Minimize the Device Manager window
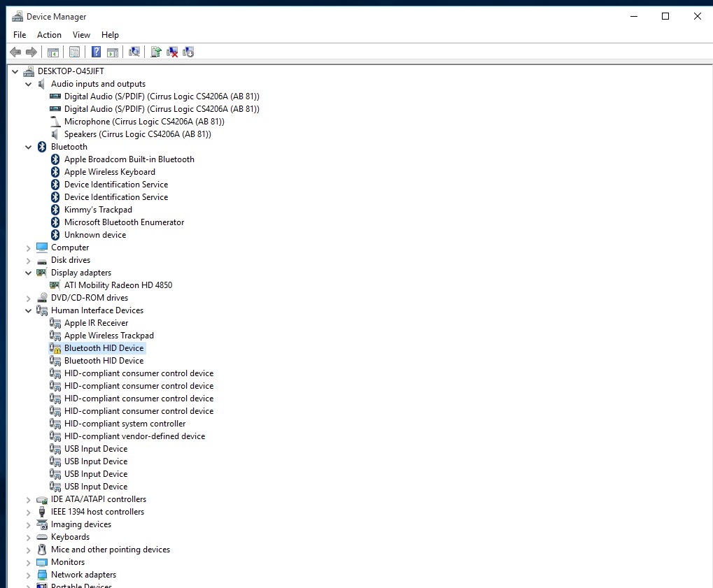Screen dimensions: 713x588 click(634, 16)
